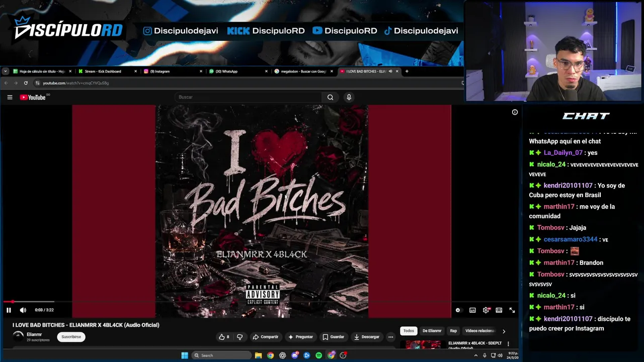Save video with Guardar button
The height and width of the screenshot is (362, 644).
coord(334,337)
